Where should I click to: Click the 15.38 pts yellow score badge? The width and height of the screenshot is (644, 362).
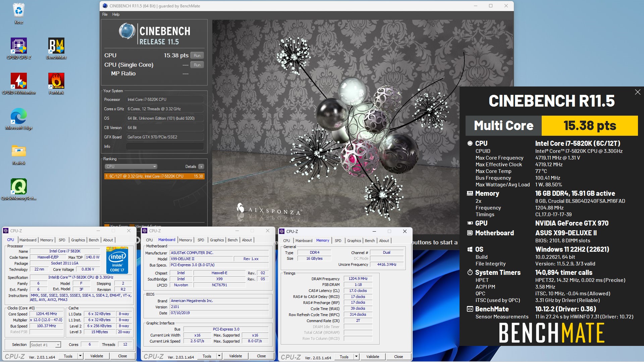click(590, 126)
